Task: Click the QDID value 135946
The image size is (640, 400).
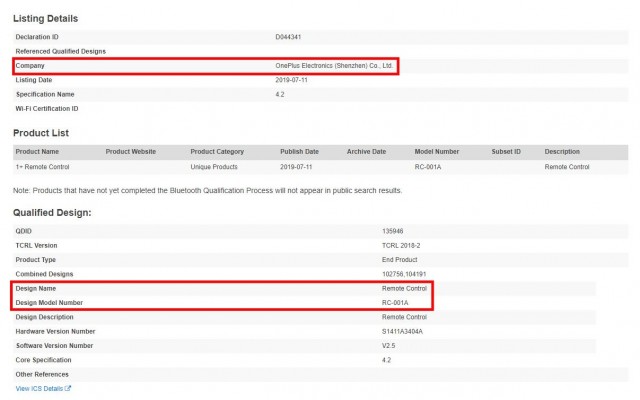Action: click(x=394, y=231)
